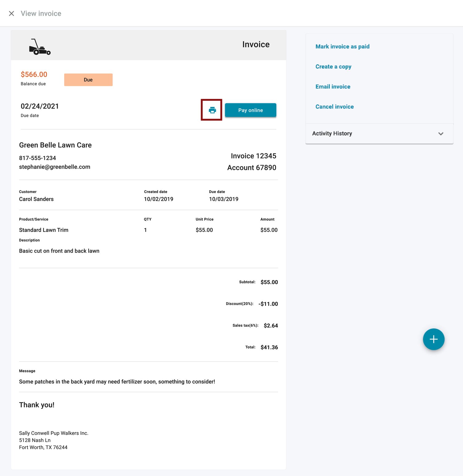The image size is (463, 476).
Task: Select Cancel invoice
Action: [x=335, y=107]
